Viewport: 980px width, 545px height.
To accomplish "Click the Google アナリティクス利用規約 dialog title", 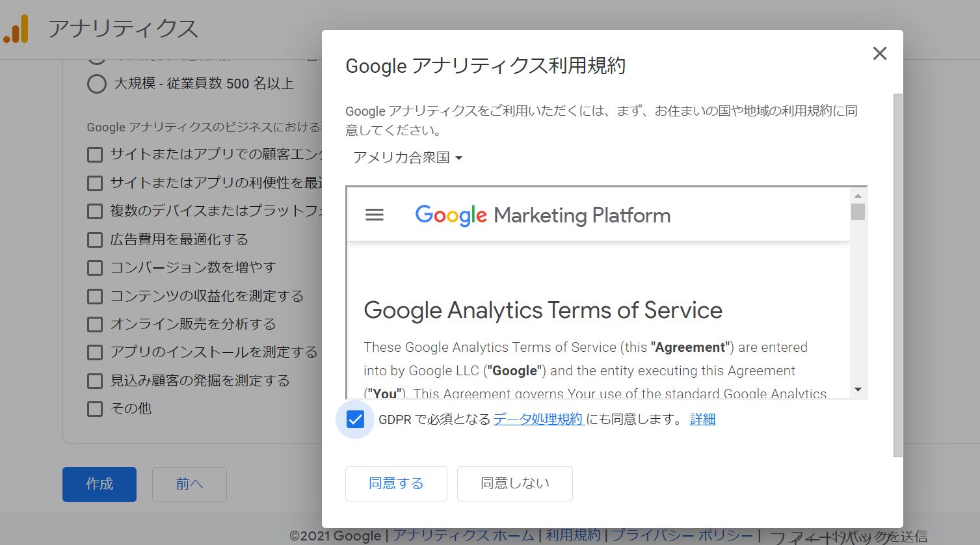I will click(x=485, y=66).
